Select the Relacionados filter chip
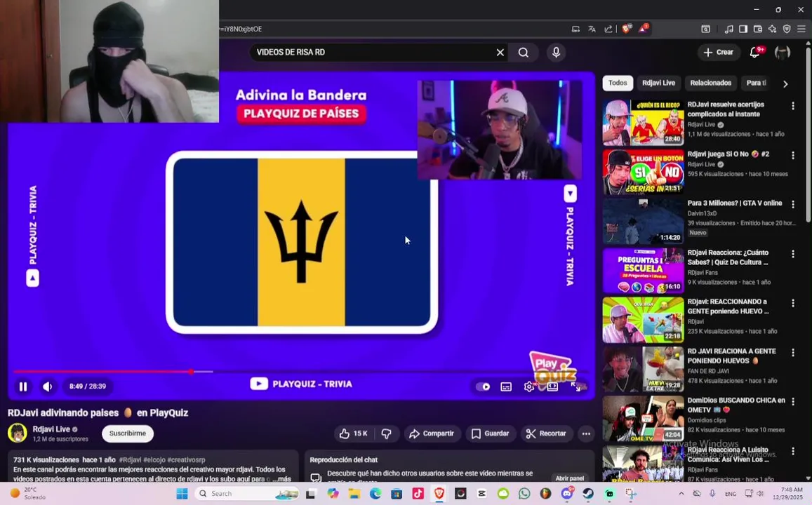Viewport: 812px width, 505px height. click(710, 83)
